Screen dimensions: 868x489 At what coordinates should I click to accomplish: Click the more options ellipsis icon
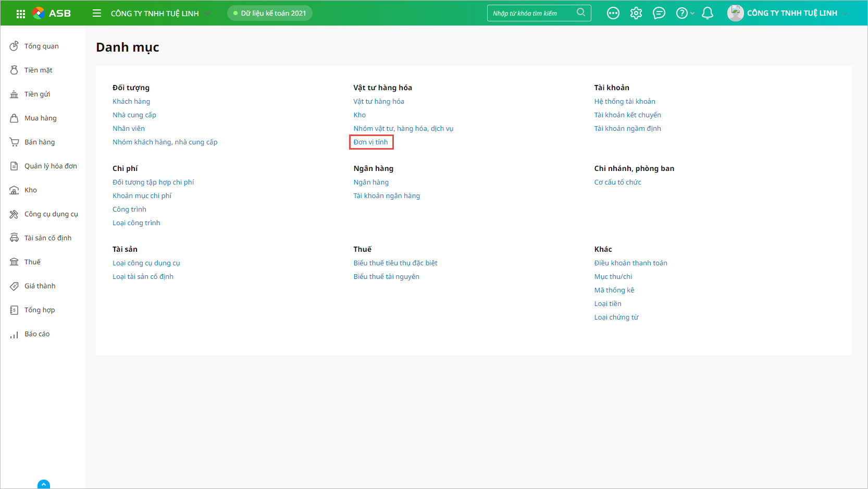[613, 13]
